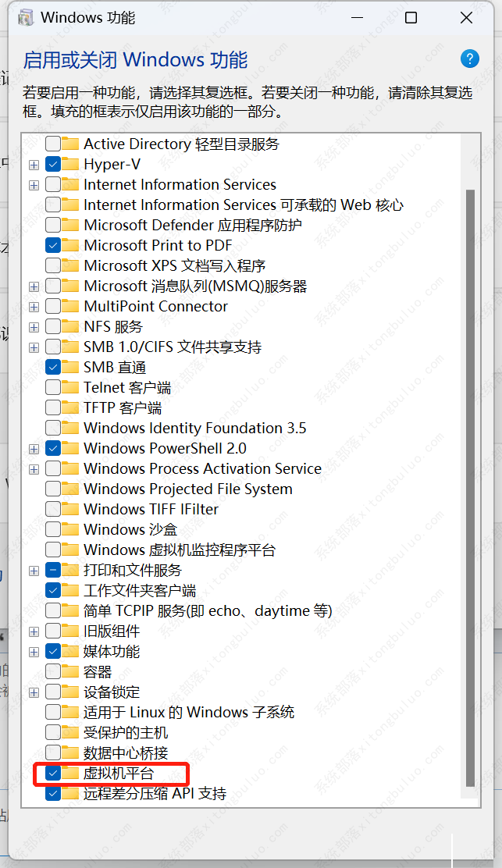The image size is (502, 868).
Task: Click the blue help question mark icon
Action: 469,59
